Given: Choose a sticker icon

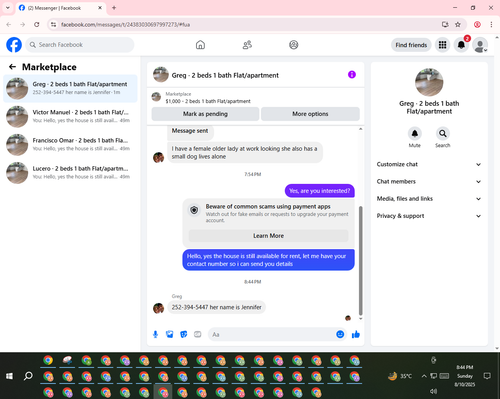Looking at the screenshot, I should pos(184,334).
